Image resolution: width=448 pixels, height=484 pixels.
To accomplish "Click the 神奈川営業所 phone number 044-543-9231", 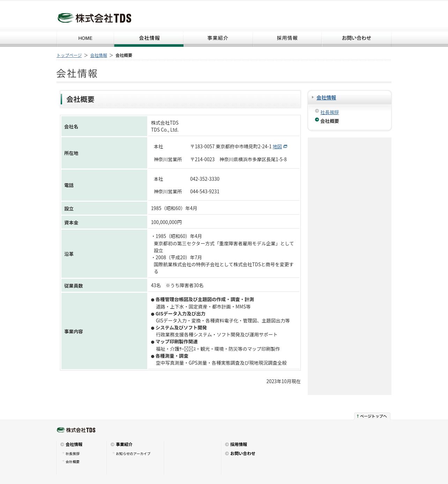I will tap(205, 192).
